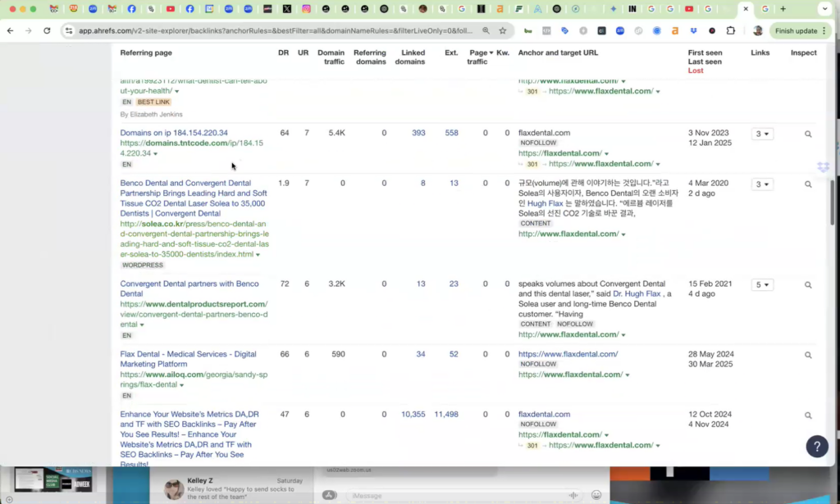Reload the Ahrefs page
The image size is (840, 504).
point(47,31)
